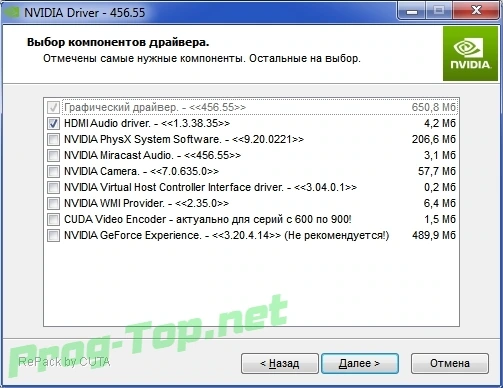Select the CUDA Video Encoder row label

(x=208, y=219)
